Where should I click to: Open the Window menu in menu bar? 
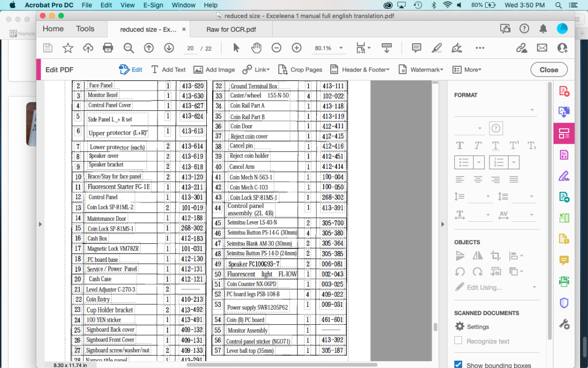184,5
